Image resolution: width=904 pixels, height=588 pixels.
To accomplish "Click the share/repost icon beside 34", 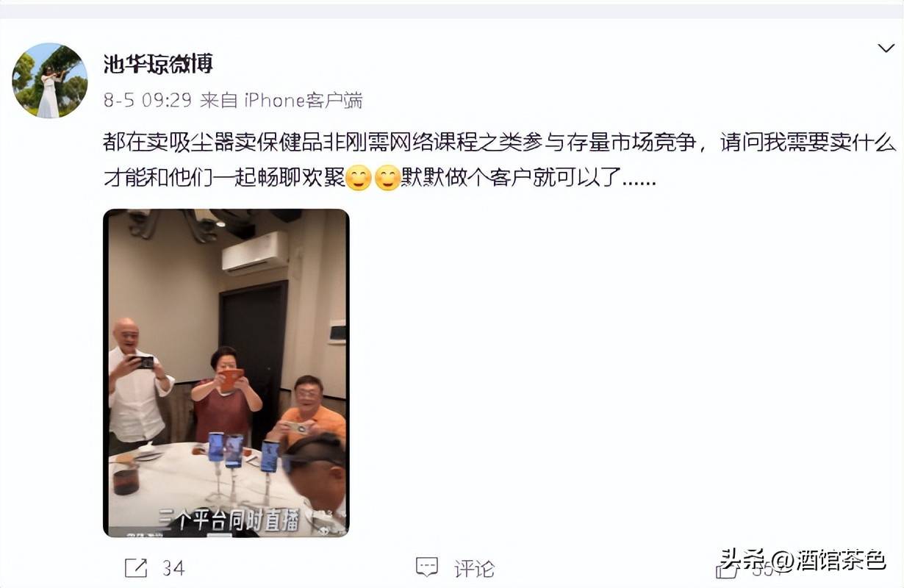I will (136, 567).
